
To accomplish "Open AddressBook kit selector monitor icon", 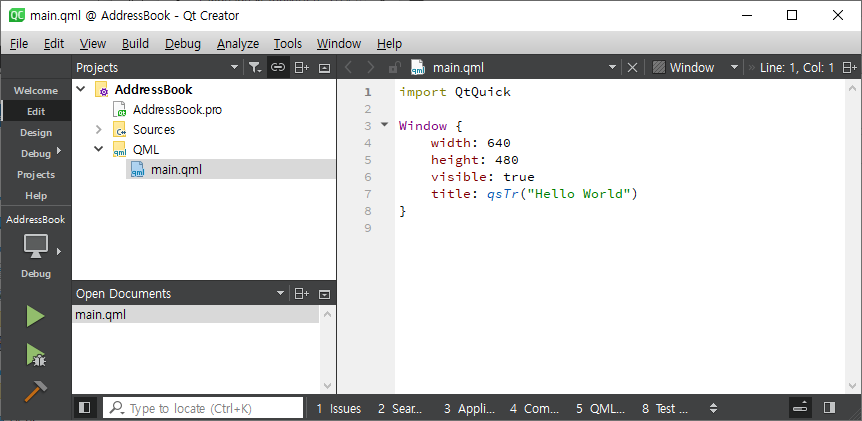I will tap(36, 246).
